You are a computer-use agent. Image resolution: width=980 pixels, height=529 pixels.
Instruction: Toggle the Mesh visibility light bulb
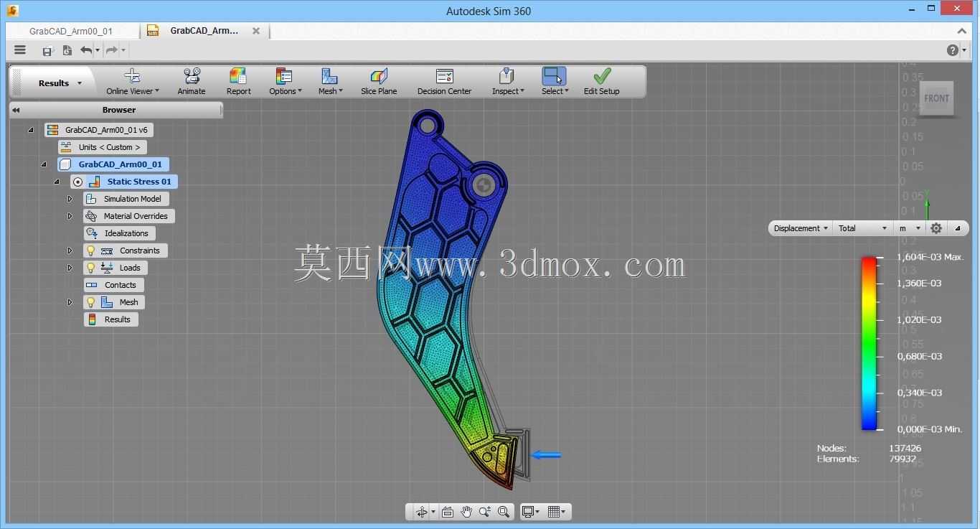(x=90, y=302)
